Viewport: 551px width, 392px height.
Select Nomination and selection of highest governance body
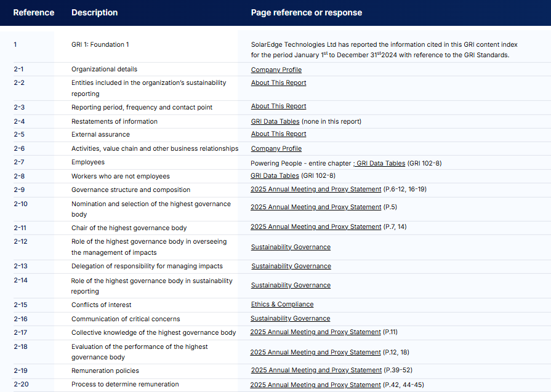(151, 209)
